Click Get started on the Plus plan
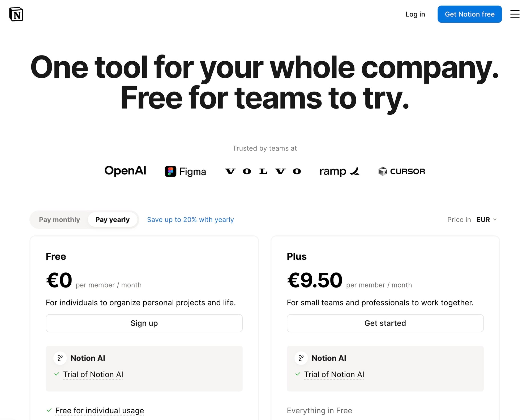Image resolution: width=531 pixels, height=420 pixels. tap(385, 323)
